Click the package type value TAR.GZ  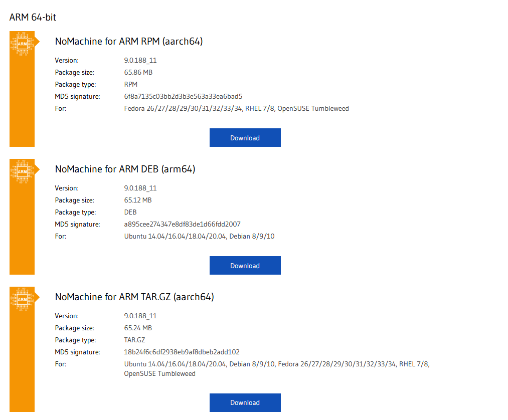(135, 340)
